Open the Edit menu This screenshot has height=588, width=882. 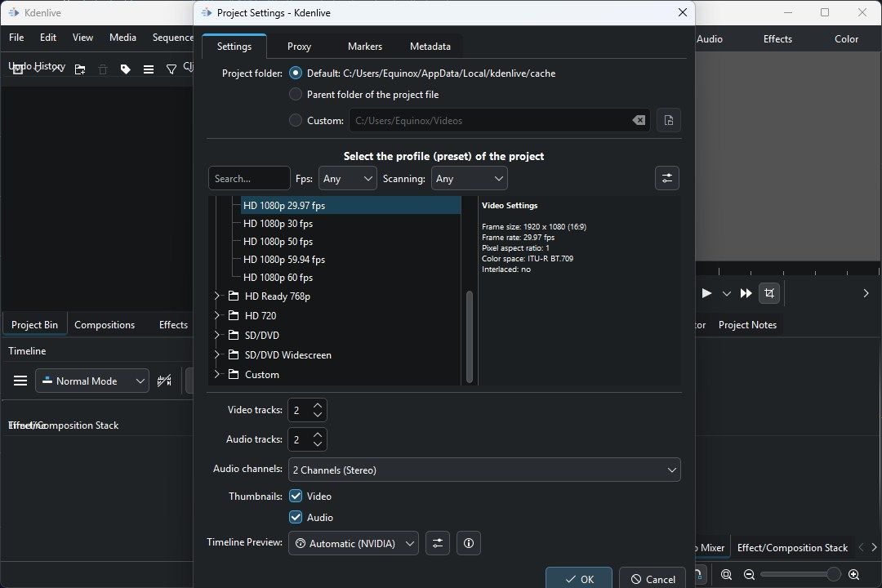click(x=48, y=37)
